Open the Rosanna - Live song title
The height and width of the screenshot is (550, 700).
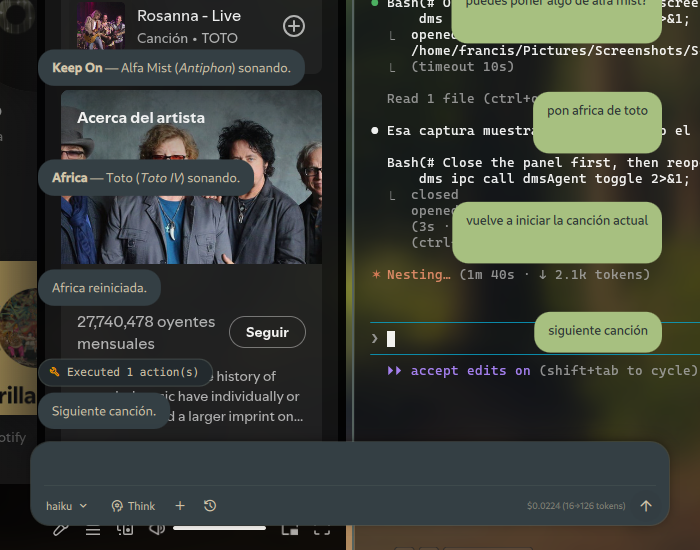pos(189,16)
